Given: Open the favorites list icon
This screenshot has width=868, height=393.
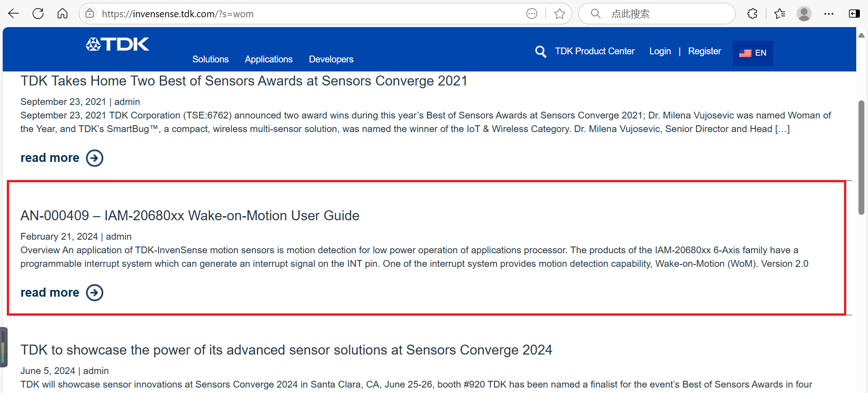Looking at the screenshot, I should (780, 14).
